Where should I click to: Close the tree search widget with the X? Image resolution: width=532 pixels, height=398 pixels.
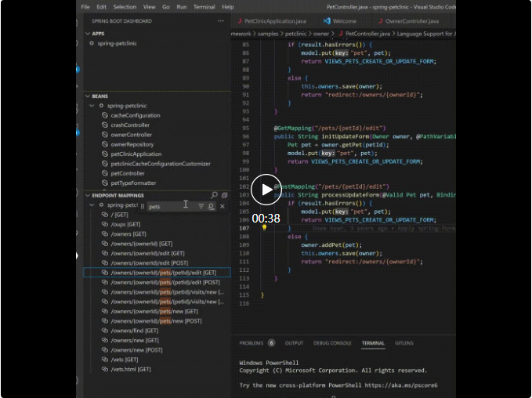223,206
